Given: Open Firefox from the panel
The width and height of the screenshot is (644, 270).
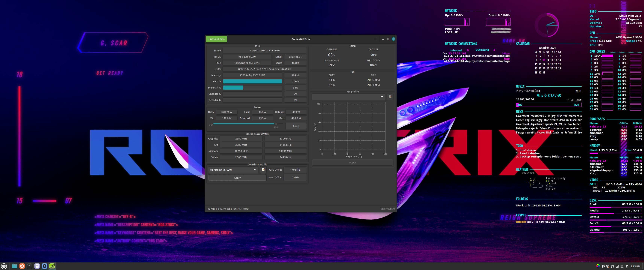Looking at the screenshot, I should click(22, 266).
